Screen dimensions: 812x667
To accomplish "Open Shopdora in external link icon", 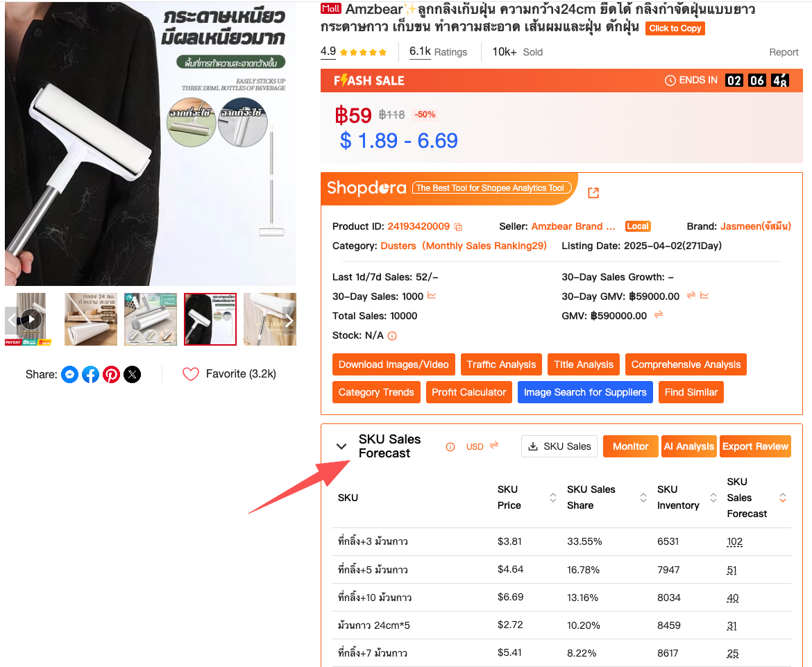I will click(x=593, y=193).
